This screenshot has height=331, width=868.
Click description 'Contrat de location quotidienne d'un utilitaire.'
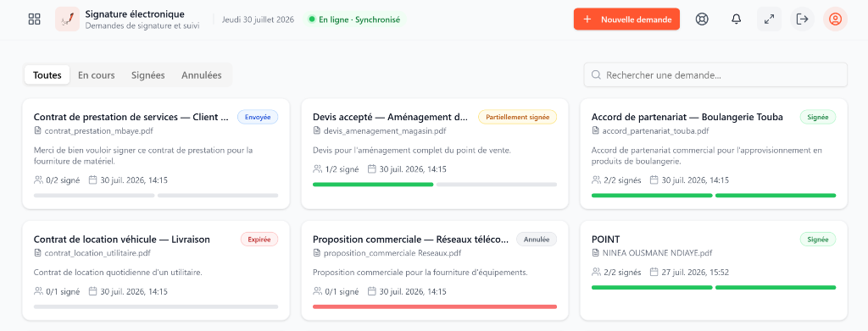(x=118, y=272)
